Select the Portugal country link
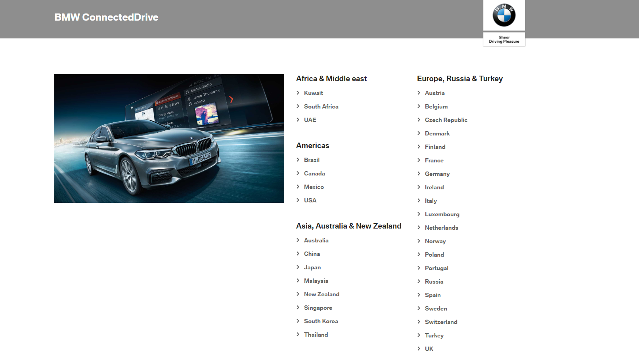Image resolution: width=639 pixels, height=364 pixels. pyautogui.click(x=436, y=268)
